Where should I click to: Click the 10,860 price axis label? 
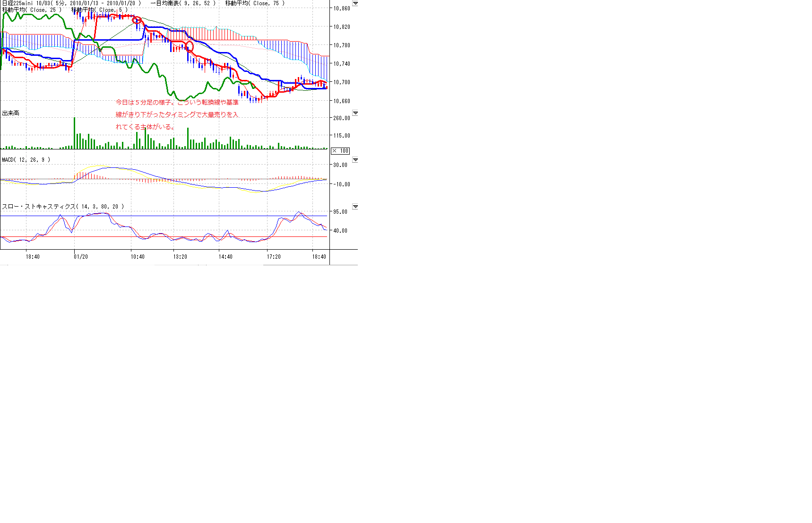coord(342,9)
